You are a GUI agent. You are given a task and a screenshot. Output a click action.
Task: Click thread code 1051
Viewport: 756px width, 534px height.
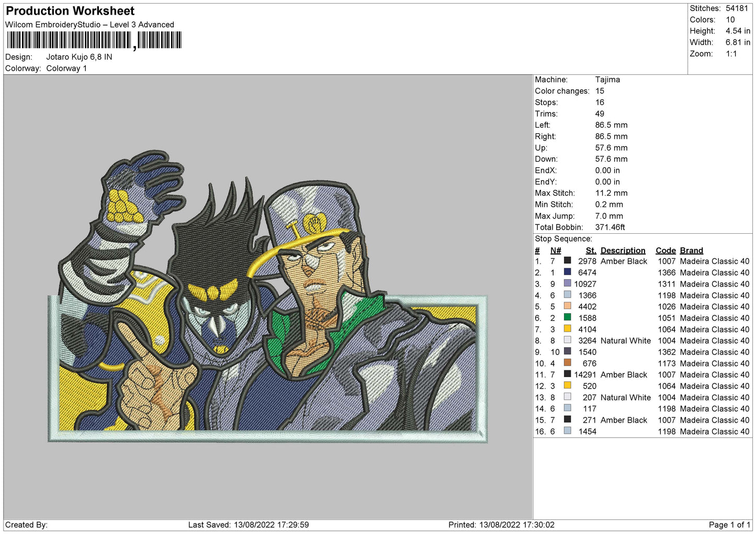point(667,318)
